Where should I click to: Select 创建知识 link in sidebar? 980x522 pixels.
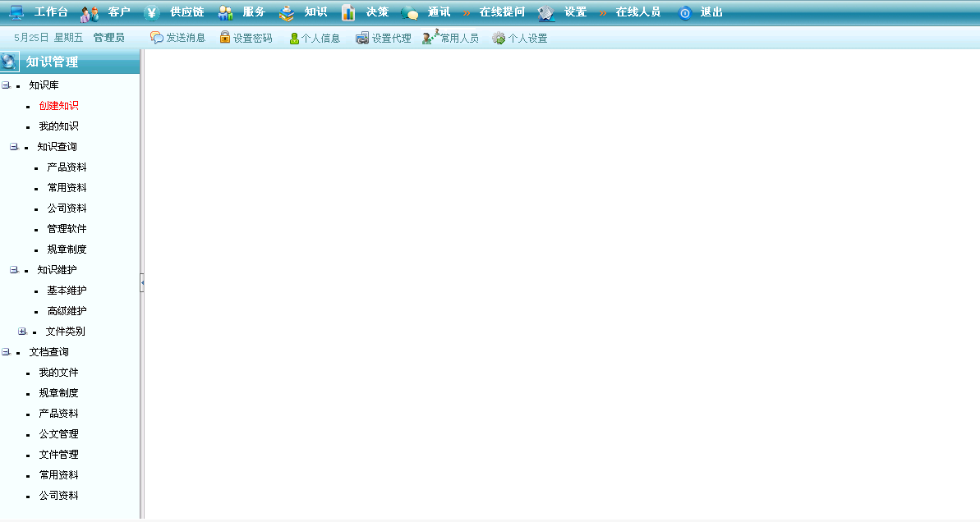click(58, 106)
